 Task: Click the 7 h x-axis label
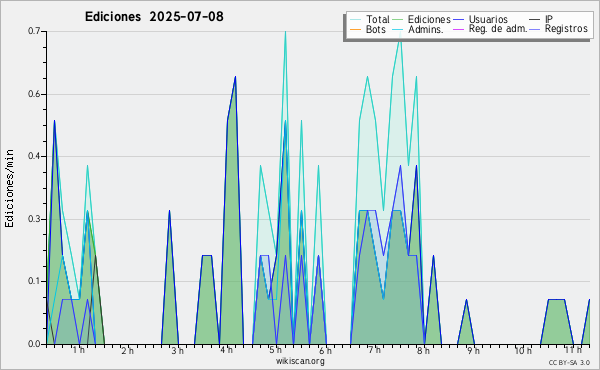click(375, 350)
